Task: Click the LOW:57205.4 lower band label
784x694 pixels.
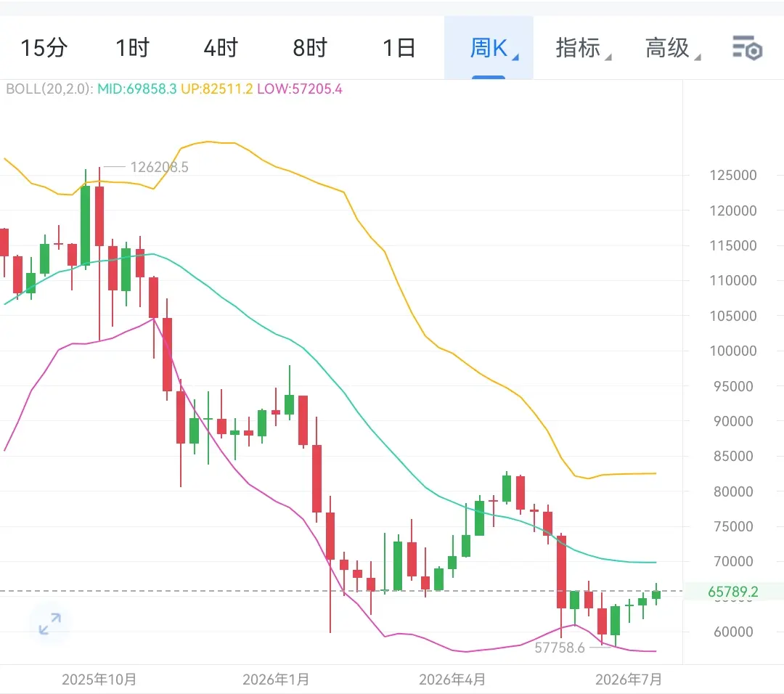Action: (x=300, y=89)
